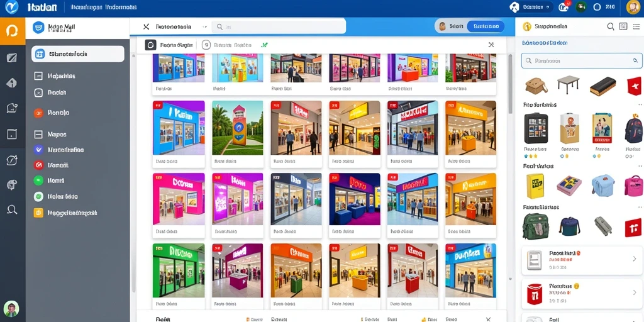Click the blue shield mall logo icon
The width and height of the screenshot is (644, 322).
point(38,28)
